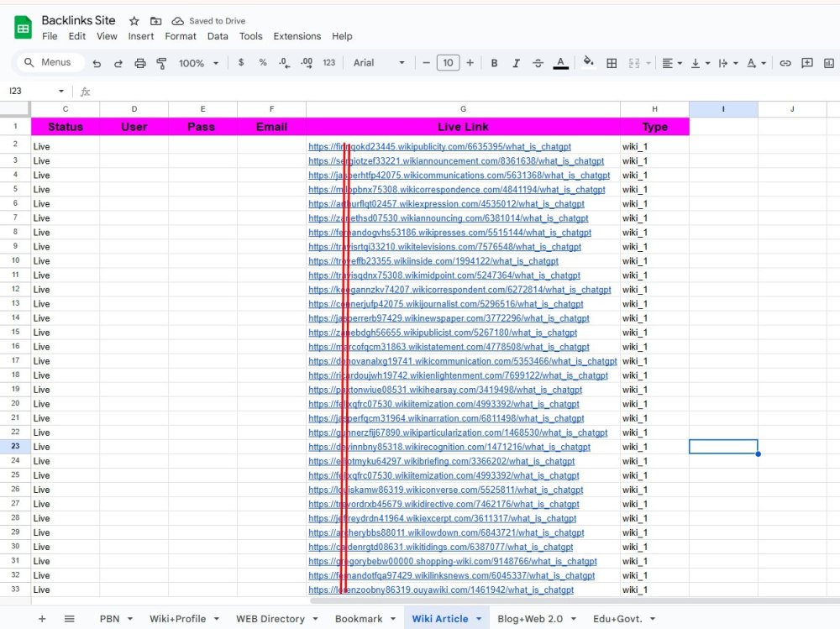The width and height of the screenshot is (840, 629).
Task: Open the wikiannouncement.com link in row 3
Action: [456, 160]
